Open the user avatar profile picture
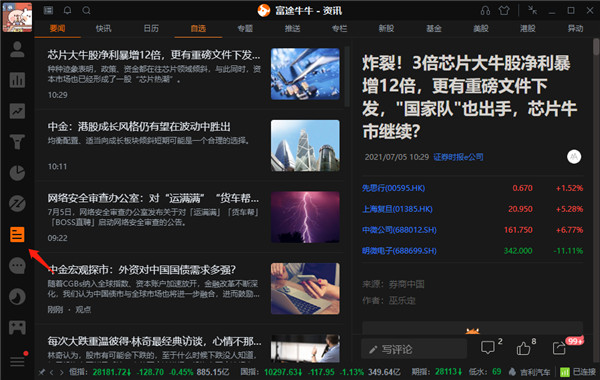This screenshot has width=600, height=380. coord(17,17)
